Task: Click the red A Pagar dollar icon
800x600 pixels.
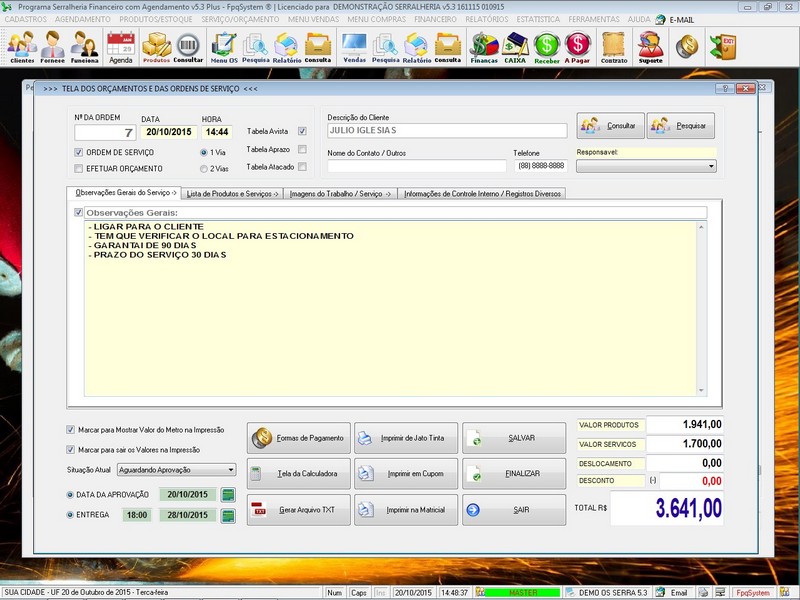Action: [x=577, y=47]
